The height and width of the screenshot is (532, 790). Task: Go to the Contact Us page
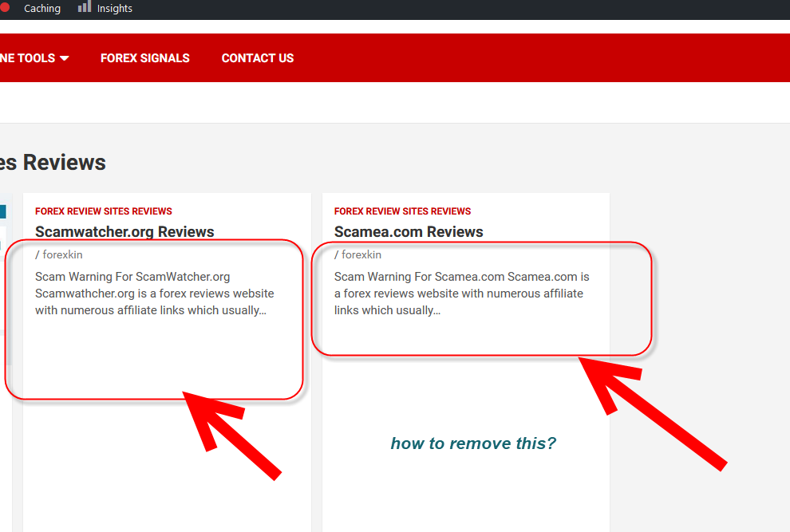pyautogui.click(x=258, y=58)
